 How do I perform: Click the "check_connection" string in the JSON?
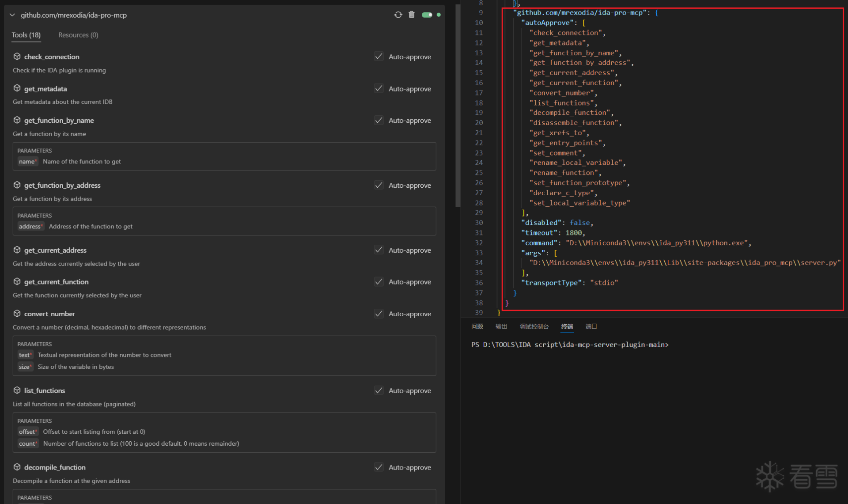click(x=565, y=33)
